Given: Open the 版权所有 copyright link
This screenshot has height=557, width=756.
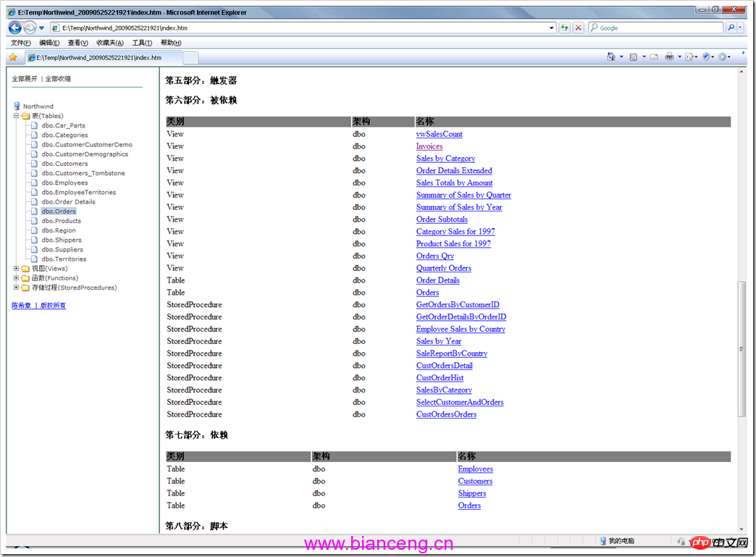Looking at the screenshot, I should 53,305.
